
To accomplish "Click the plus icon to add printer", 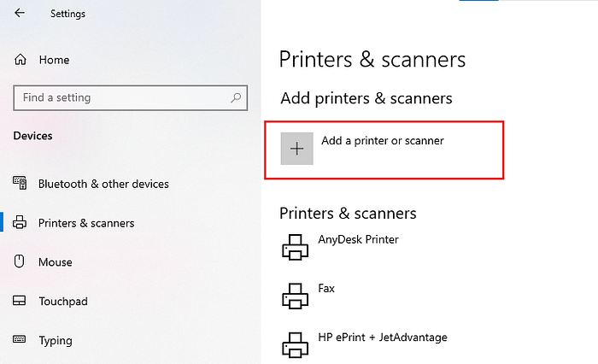I will (296, 149).
